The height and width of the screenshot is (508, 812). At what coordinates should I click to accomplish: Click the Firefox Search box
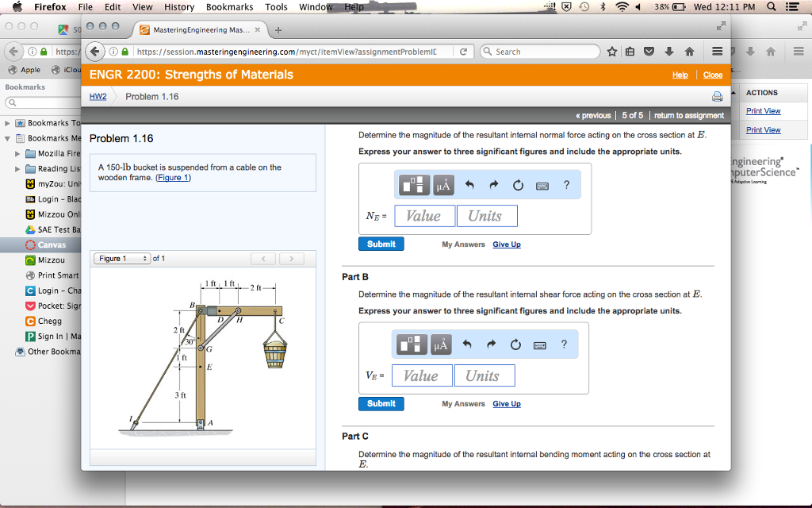[x=540, y=52]
